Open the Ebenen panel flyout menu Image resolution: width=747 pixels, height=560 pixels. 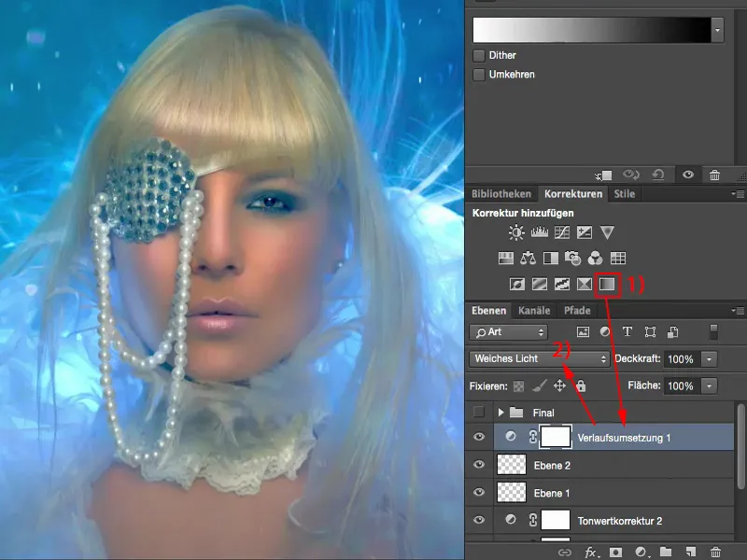tap(739, 311)
